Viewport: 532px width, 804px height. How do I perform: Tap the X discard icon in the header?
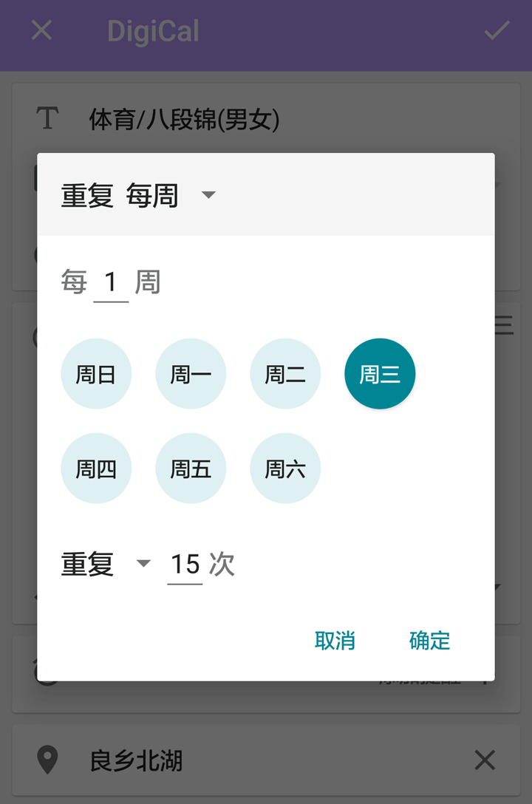coord(41,31)
